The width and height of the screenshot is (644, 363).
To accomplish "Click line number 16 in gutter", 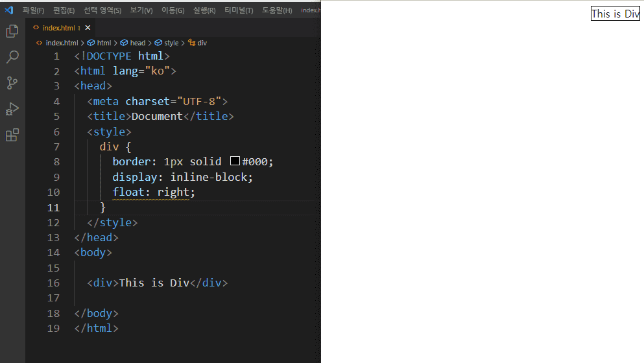I will point(53,283).
